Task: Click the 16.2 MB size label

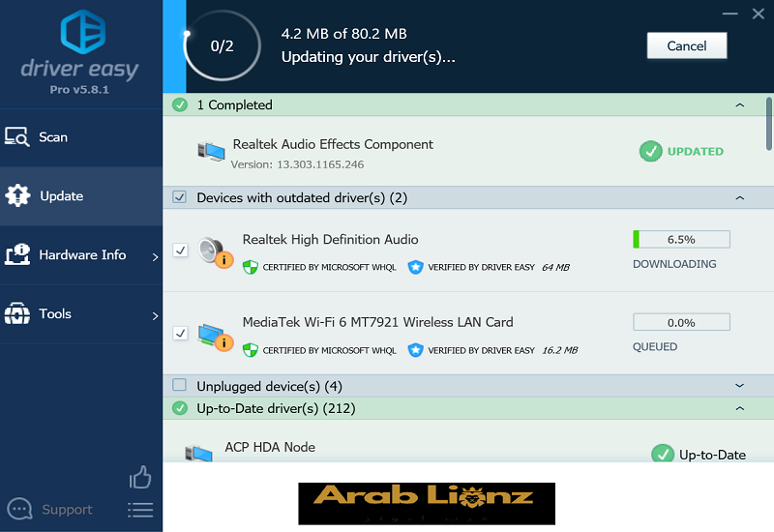Action: point(560,350)
